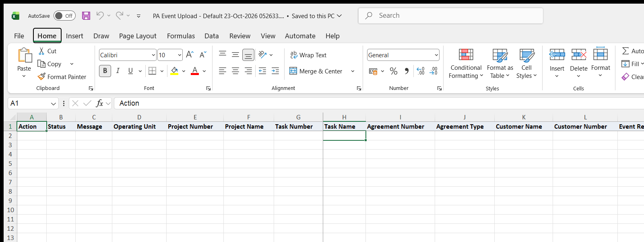Toggle bottom align button
This screenshot has width=644, height=242.
[x=248, y=55]
